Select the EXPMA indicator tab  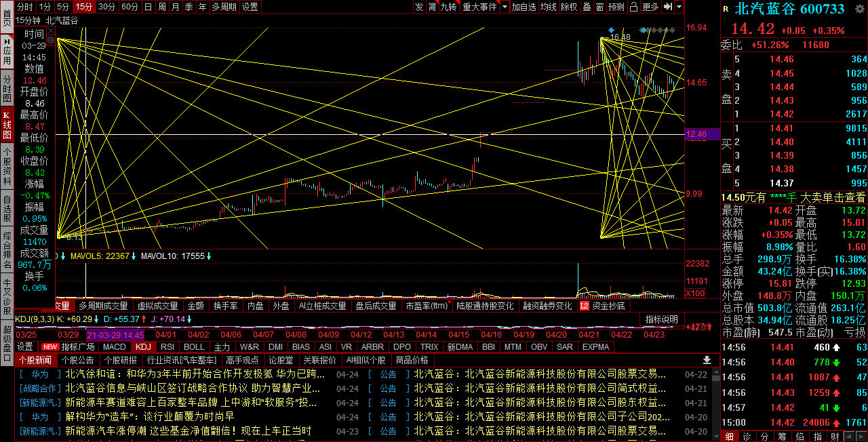point(596,346)
